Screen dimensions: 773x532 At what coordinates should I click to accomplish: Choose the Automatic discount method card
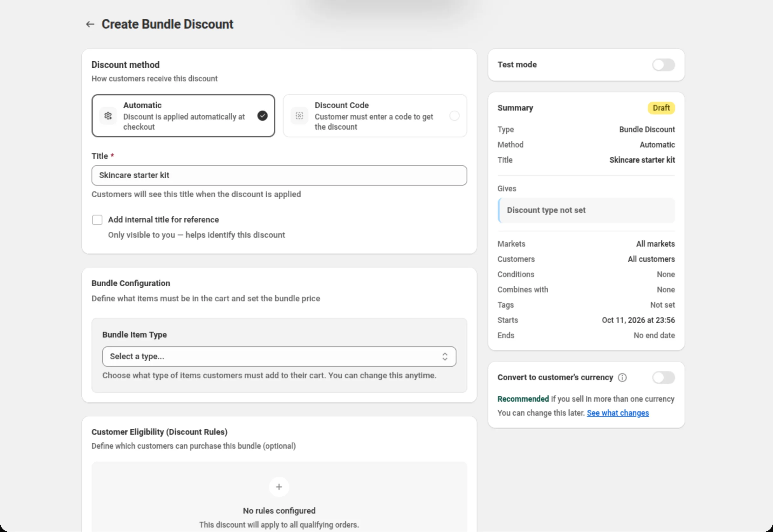tap(183, 116)
